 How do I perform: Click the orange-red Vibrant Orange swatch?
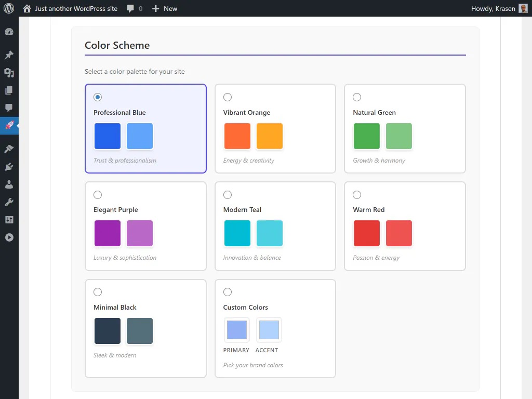pyautogui.click(x=237, y=136)
